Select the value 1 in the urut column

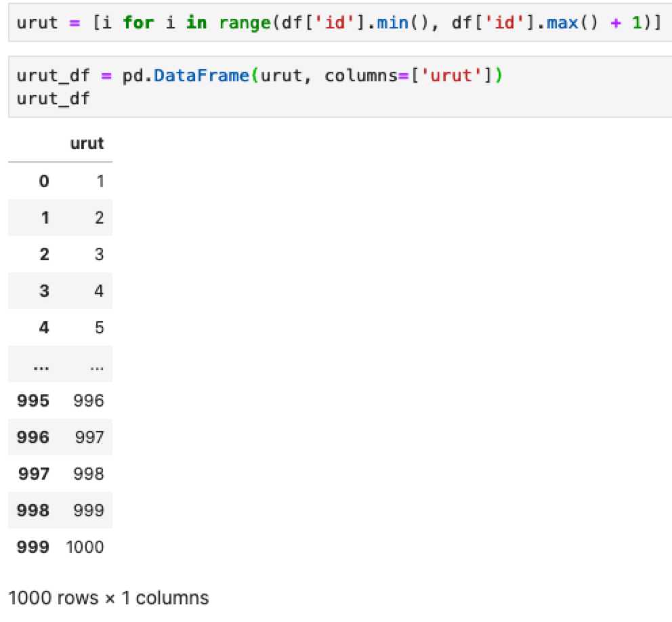(99, 181)
